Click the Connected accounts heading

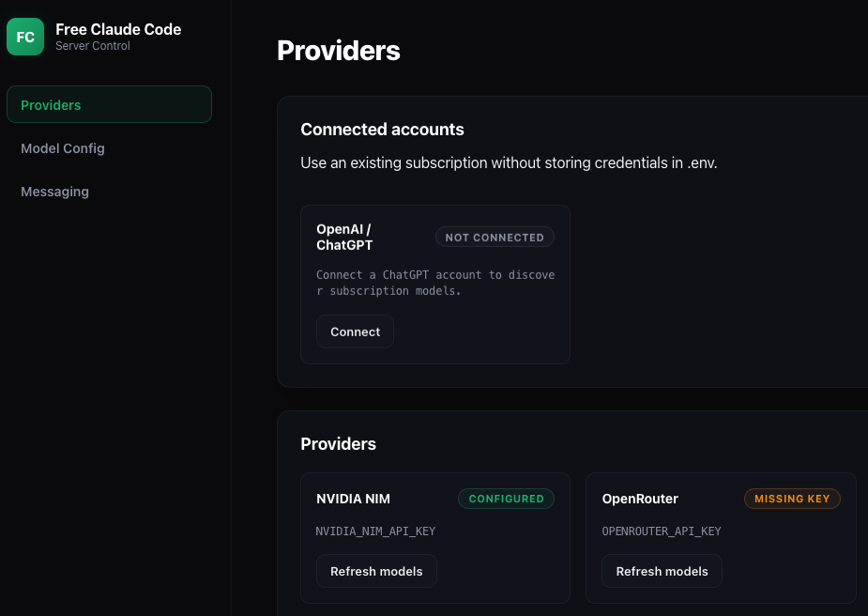(x=382, y=129)
